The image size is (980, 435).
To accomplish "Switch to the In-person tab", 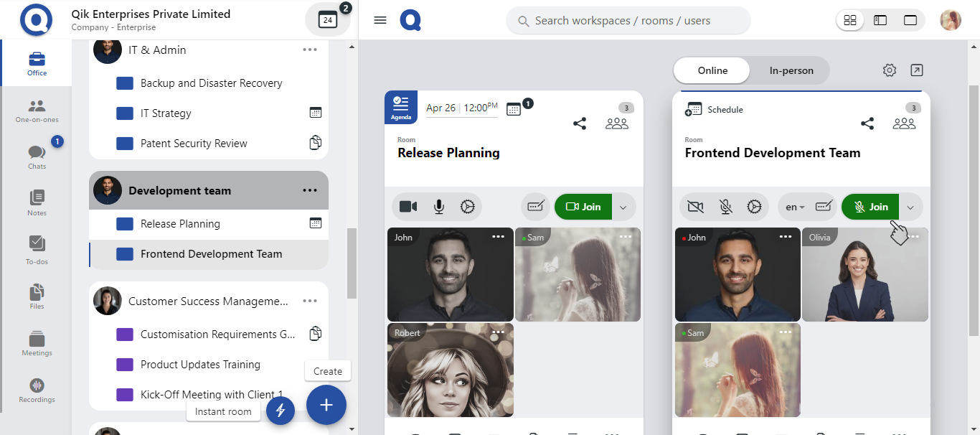I will tap(791, 70).
